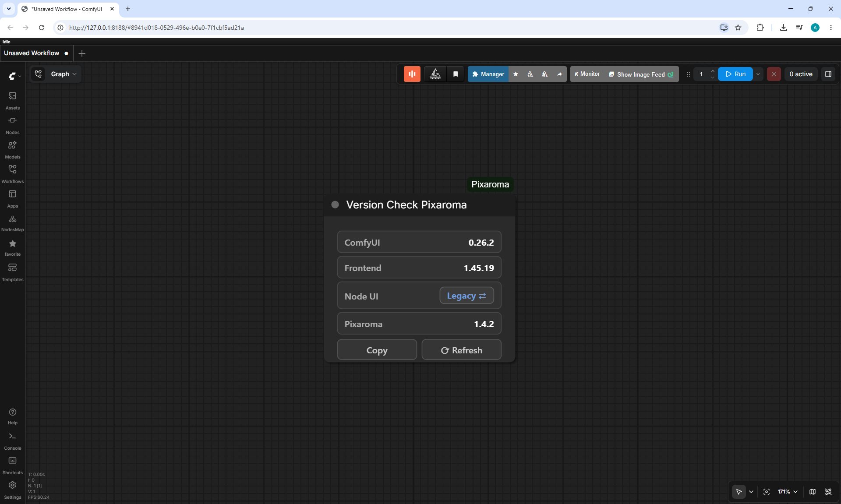
Task: Toggle the Show Image Feed button
Action: pyautogui.click(x=641, y=74)
